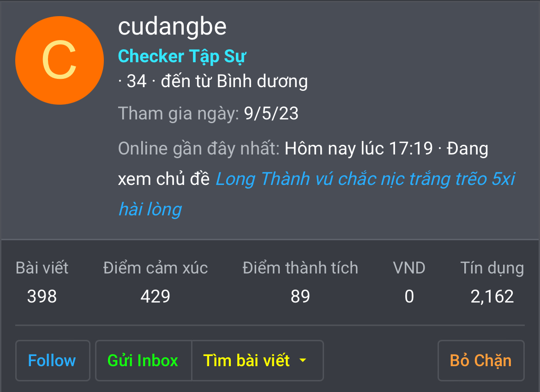Image resolution: width=540 pixels, height=392 pixels.
Task: Click the dropdown caret beside Tìm bài viết
Action: point(303,360)
